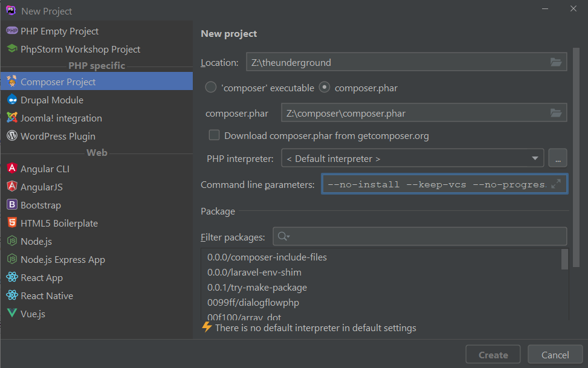
Task: Click the lightning bolt warning icon
Action: (207, 327)
